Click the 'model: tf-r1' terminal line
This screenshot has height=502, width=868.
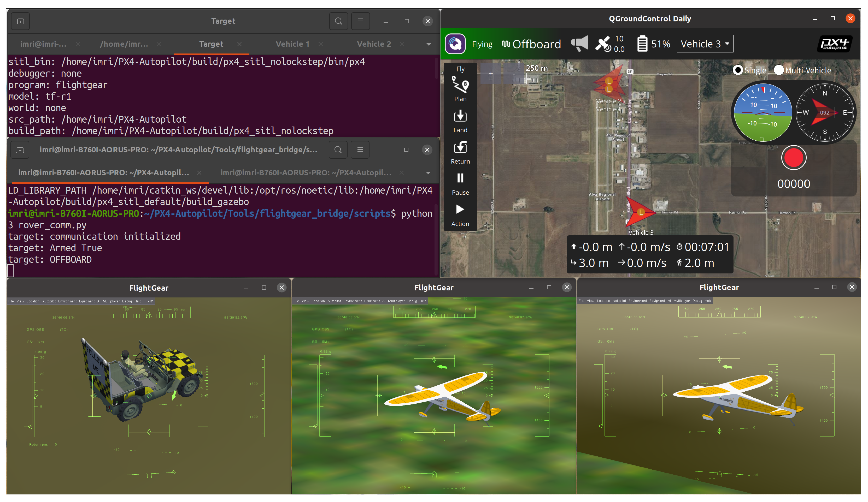[40, 96]
